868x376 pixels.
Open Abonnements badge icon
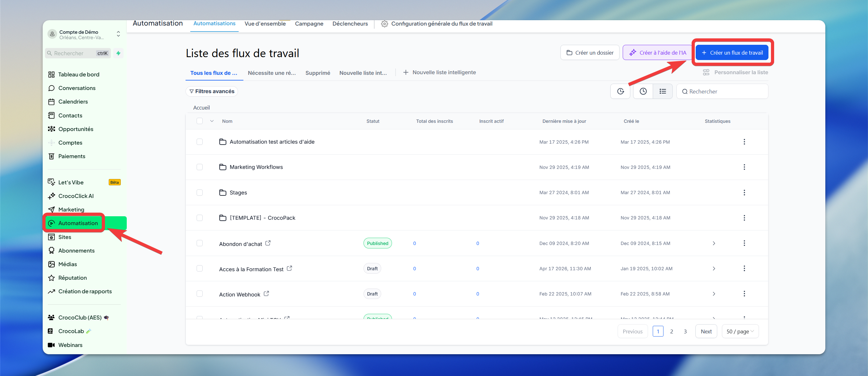point(51,250)
